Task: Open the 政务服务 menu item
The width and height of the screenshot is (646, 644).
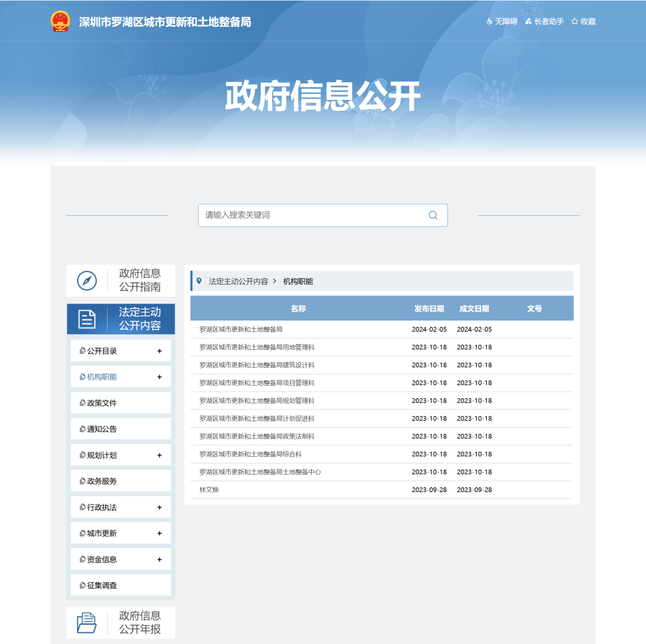Action: tap(121, 481)
